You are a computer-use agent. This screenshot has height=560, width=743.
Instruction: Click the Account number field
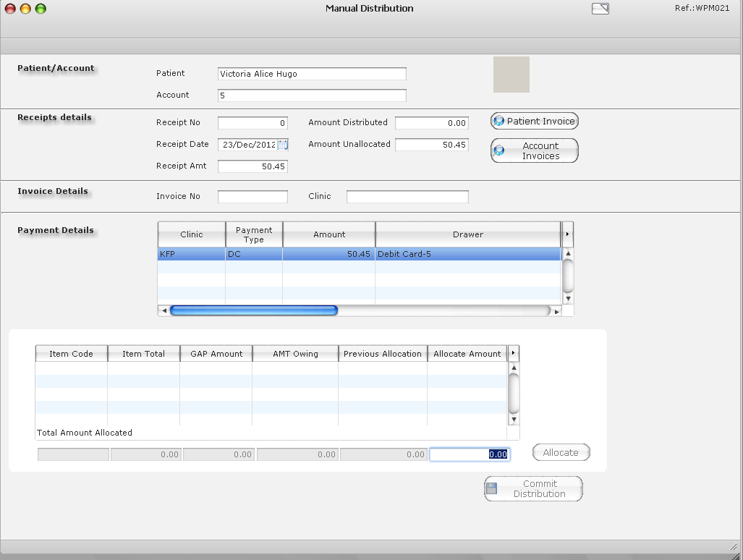click(x=312, y=96)
